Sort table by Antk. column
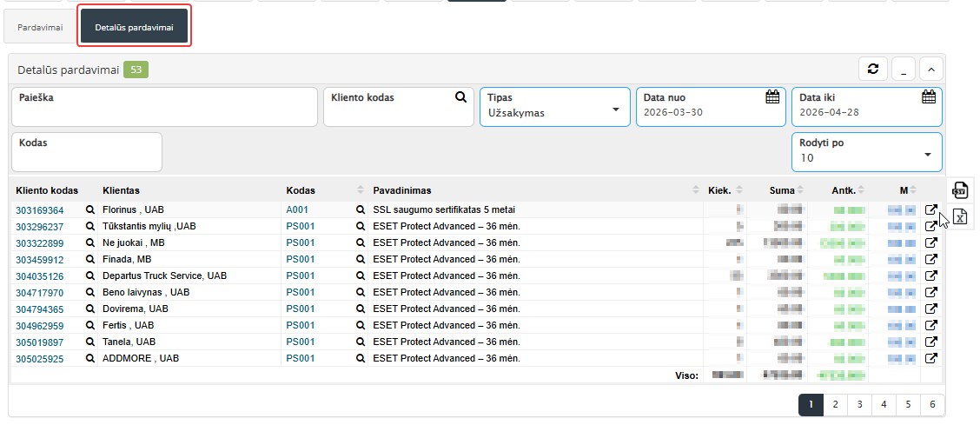The image size is (980, 425). (861, 190)
